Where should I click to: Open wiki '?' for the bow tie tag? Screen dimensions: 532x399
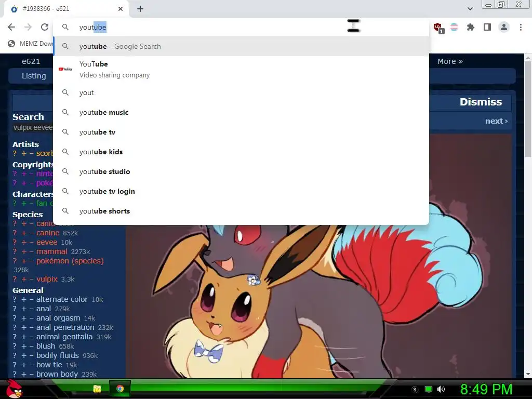click(x=15, y=365)
